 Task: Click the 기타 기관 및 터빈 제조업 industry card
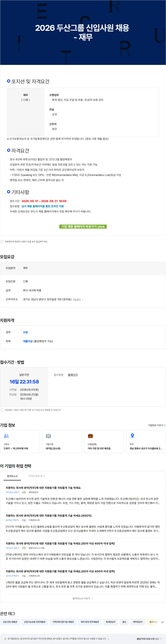pos(104,442)
